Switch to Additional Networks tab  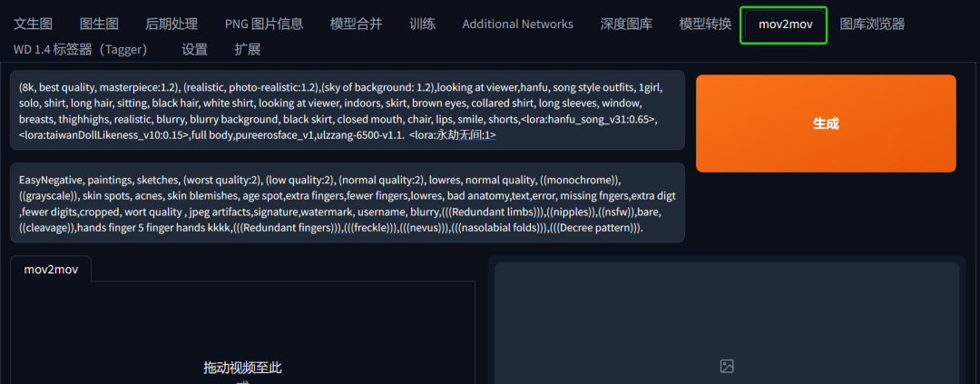pos(517,25)
